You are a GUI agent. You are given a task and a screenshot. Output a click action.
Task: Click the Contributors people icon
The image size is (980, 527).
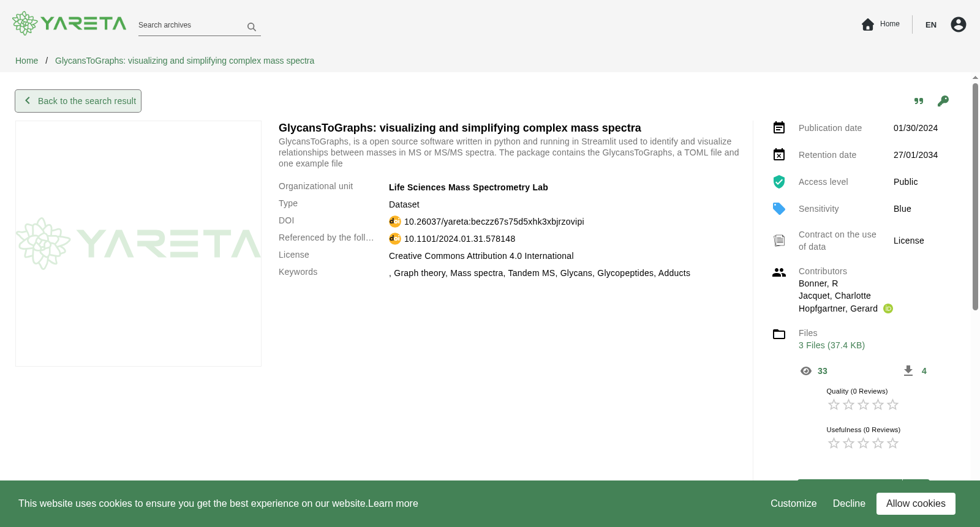779,272
